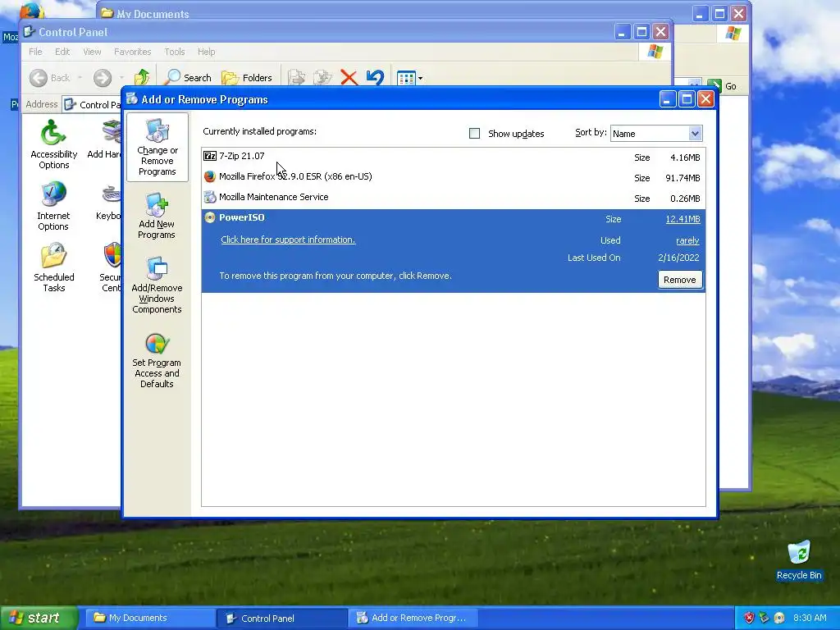Open the View menu in Control Panel
The image size is (840, 630).
92,52
